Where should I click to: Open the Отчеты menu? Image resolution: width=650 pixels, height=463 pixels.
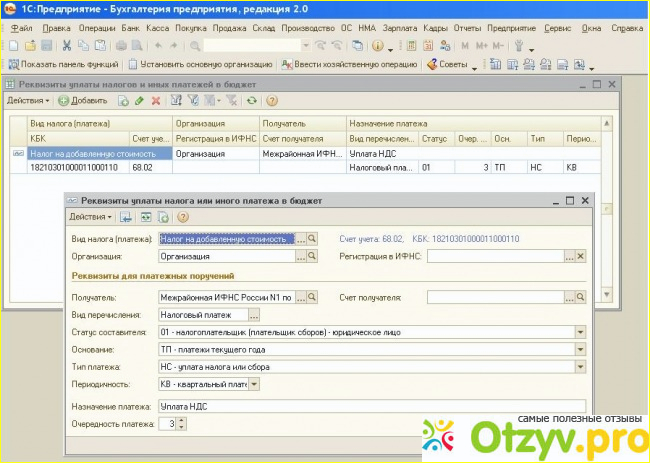coord(466,28)
